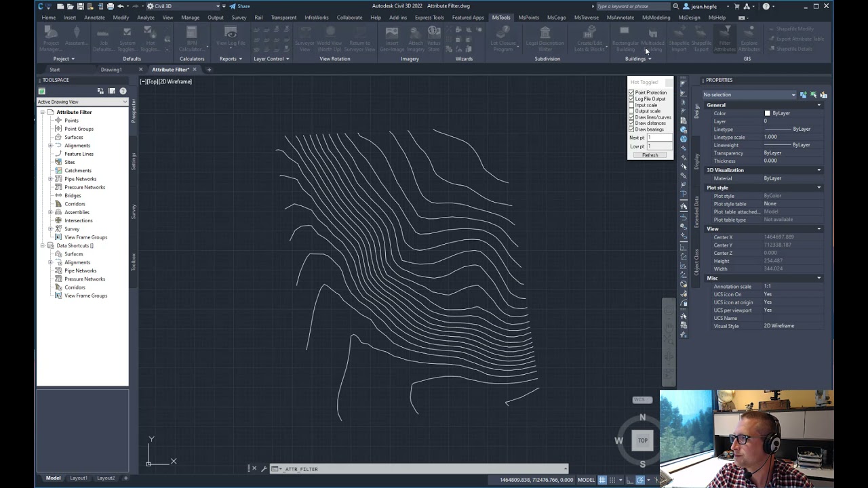
Task: Select Feature Lines in the Toolspace tree
Action: tap(79, 154)
